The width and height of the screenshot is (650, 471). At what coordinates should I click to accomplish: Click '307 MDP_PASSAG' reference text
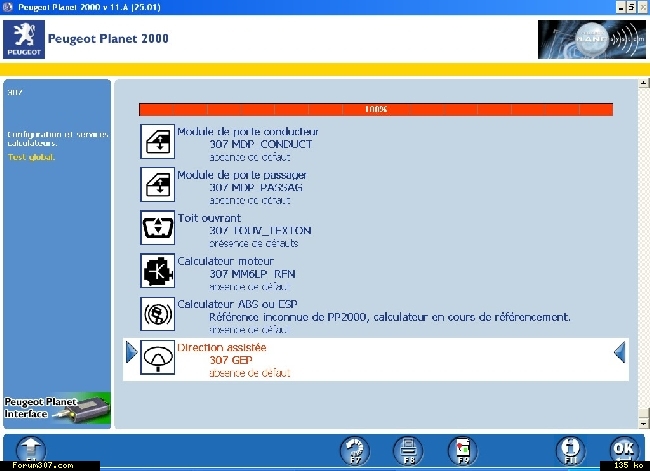click(256, 187)
